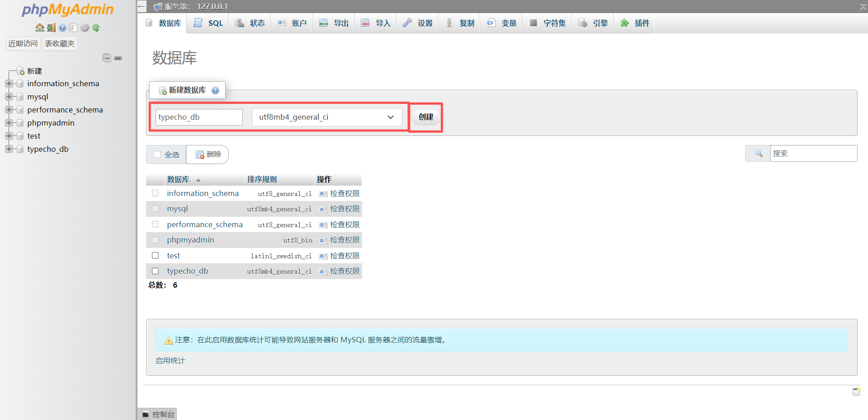Click the phpmyadmin row checkbox

click(156, 240)
